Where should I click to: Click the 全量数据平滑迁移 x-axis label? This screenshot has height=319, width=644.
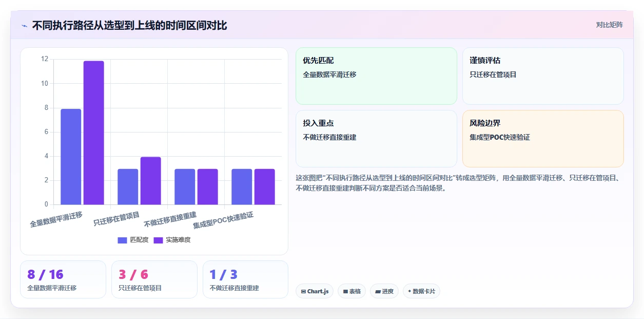coord(56,219)
